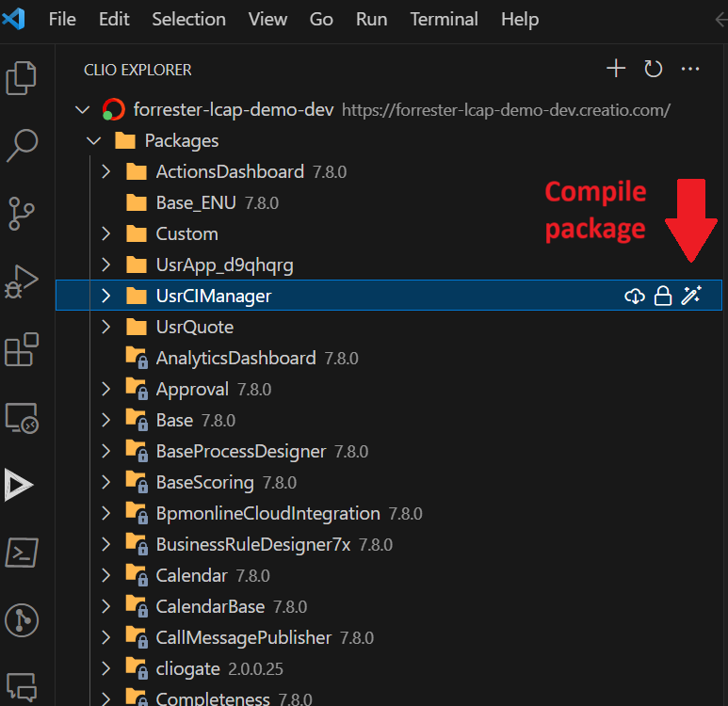The height and width of the screenshot is (706, 728).
Task: Download UsrCIManager package via cloud icon
Action: pos(635,296)
